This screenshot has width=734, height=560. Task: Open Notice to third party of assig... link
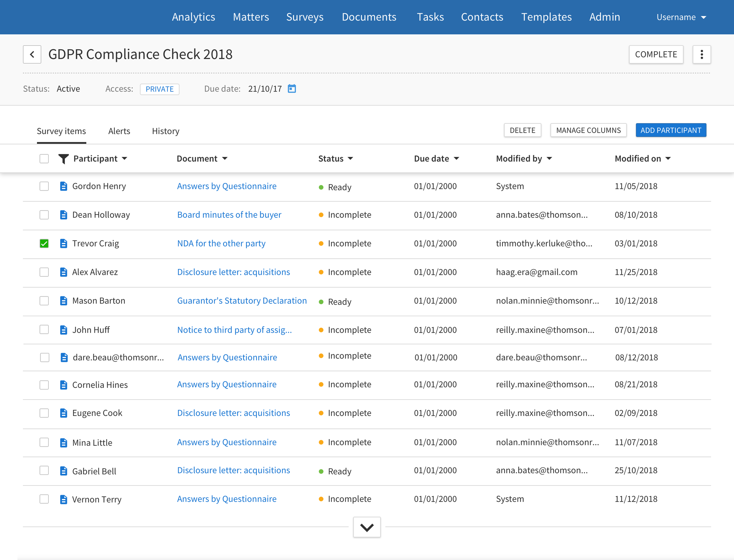(235, 330)
